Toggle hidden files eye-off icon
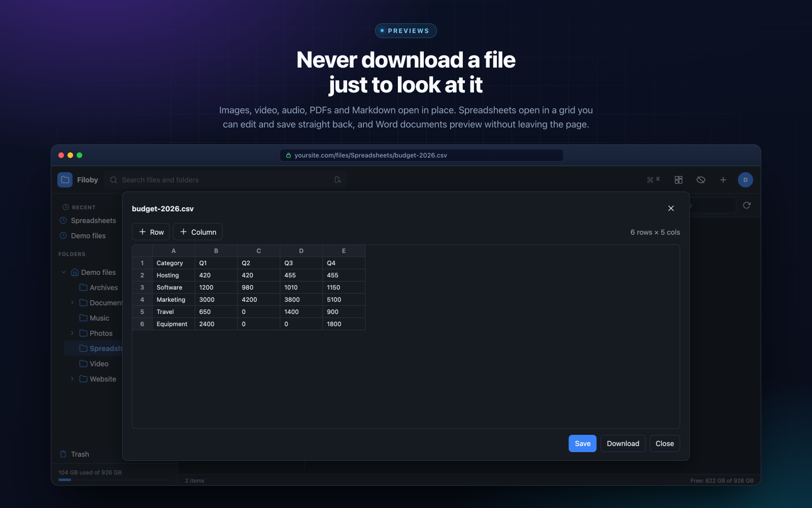This screenshot has height=508, width=812. click(x=701, y=180)
